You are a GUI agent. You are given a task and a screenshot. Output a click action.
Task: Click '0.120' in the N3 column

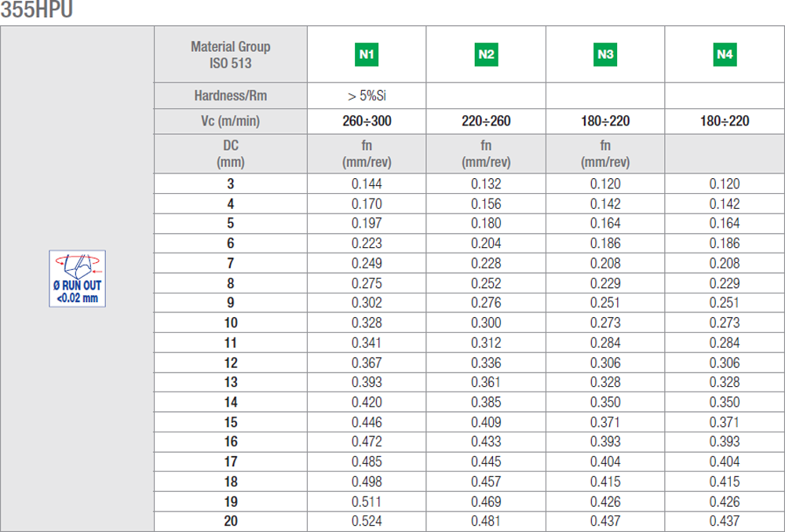point(605,184)
